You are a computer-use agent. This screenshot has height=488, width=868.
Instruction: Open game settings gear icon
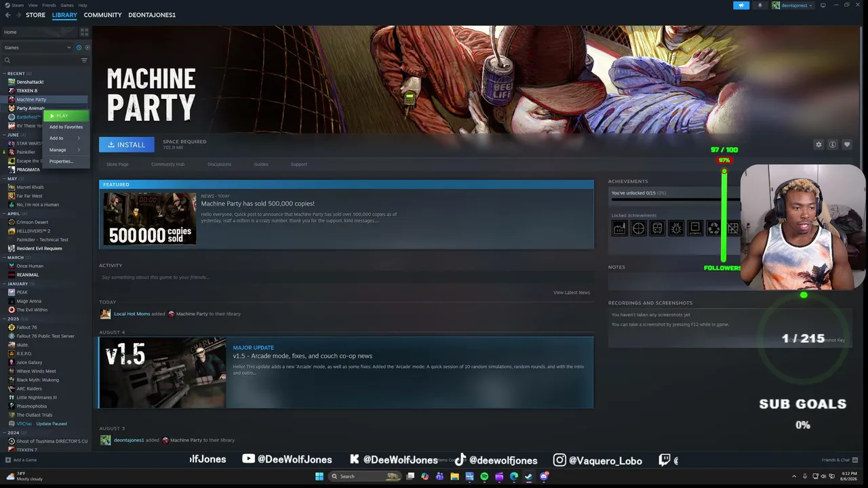tap(818, 144)
